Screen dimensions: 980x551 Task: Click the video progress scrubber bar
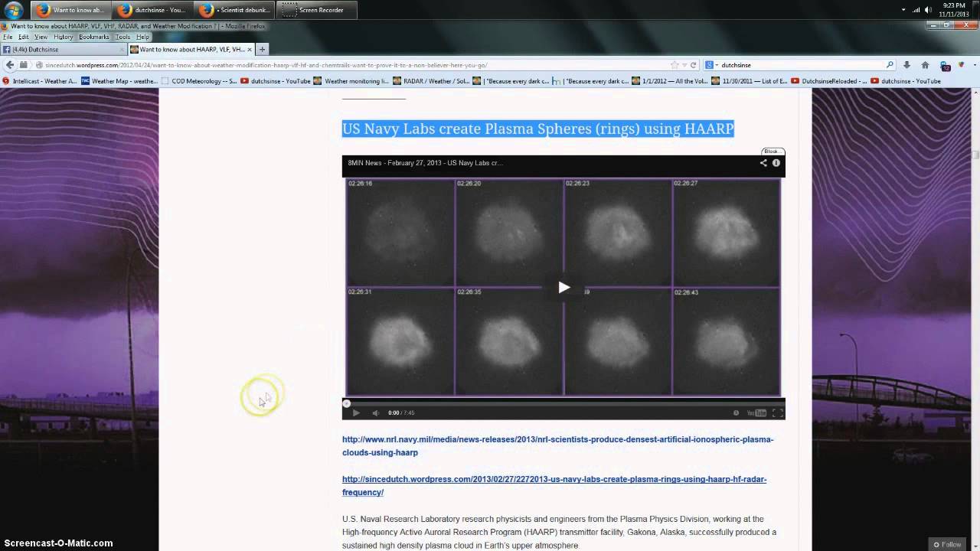tap(563, 403)
